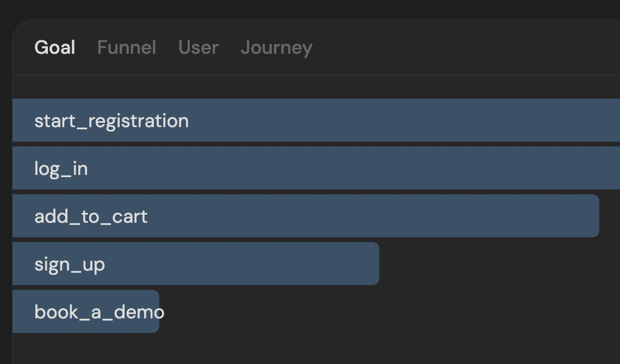620x364 pixels.
Task: Open the User tab
Action: click(x=198, y=47)
